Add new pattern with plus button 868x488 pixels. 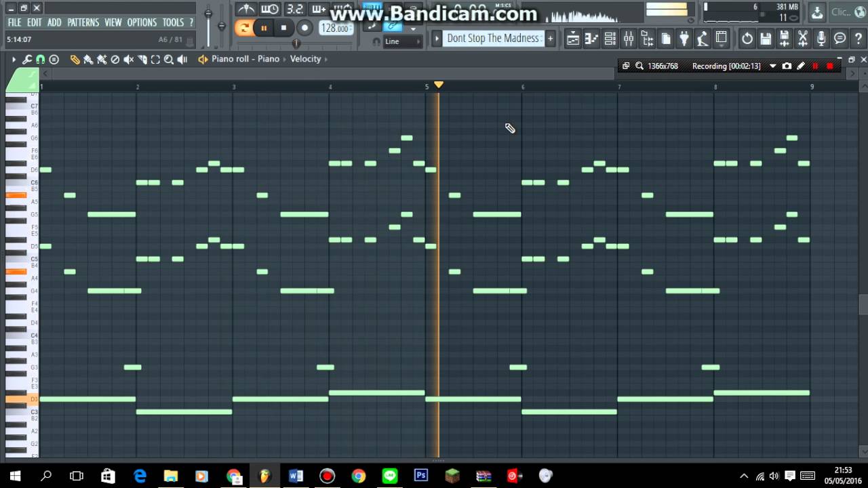[x=550, y=38]
